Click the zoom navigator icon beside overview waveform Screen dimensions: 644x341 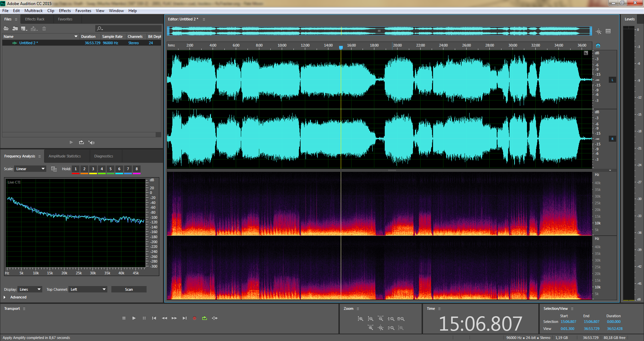click(599, 31)
